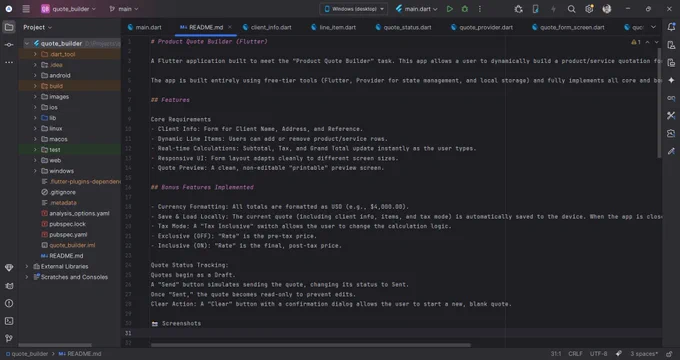Expand External Libraries node
The image size is (680, 360).
27,266
